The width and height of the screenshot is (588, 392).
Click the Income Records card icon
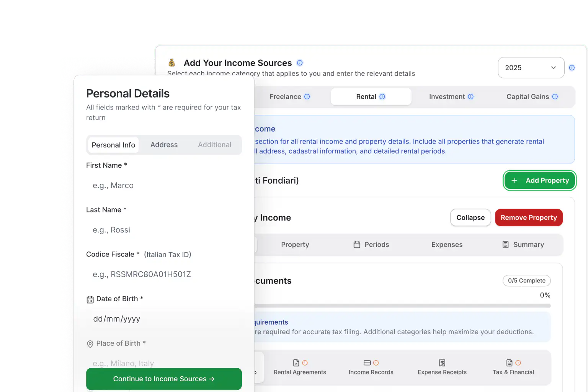pyautogui.click(x=367, y=363)
